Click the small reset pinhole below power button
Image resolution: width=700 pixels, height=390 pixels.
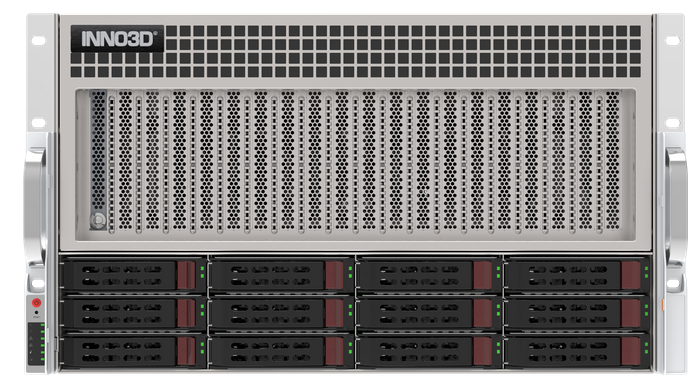[x=37, y=312]
